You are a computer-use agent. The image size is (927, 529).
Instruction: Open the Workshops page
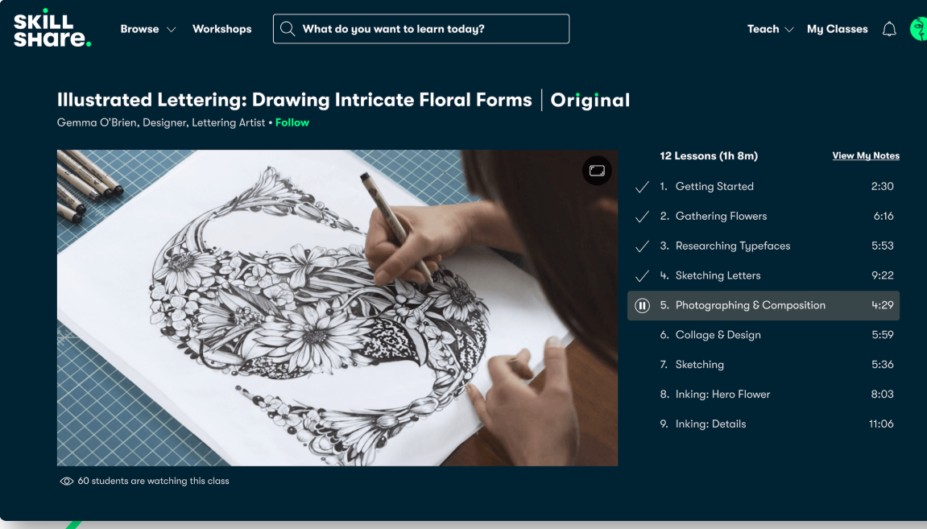pos(222,29)
